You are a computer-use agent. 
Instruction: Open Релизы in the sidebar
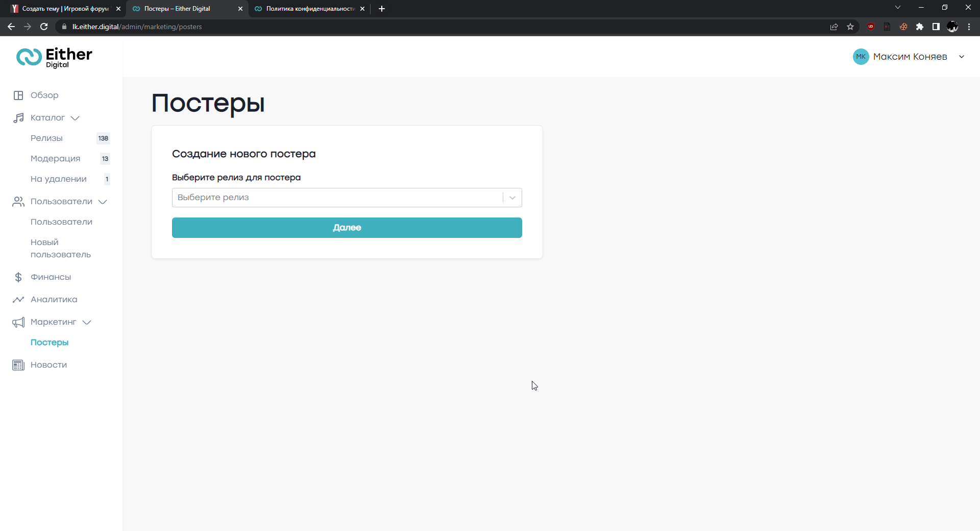point(46,138)
